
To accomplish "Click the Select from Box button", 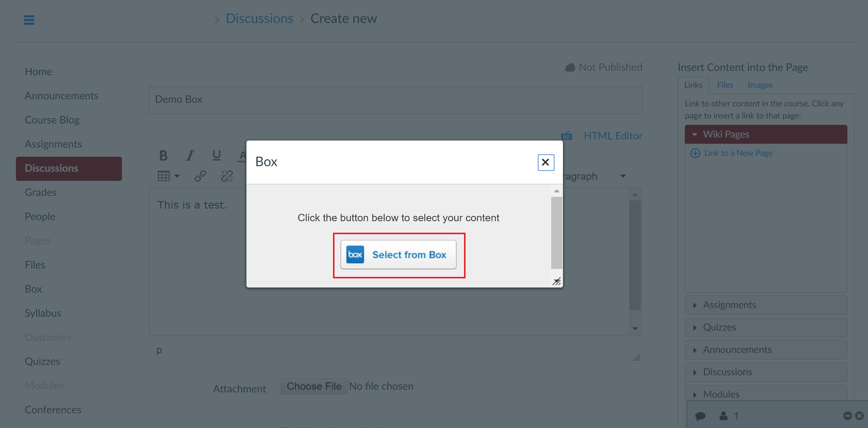I will (399, 255).
